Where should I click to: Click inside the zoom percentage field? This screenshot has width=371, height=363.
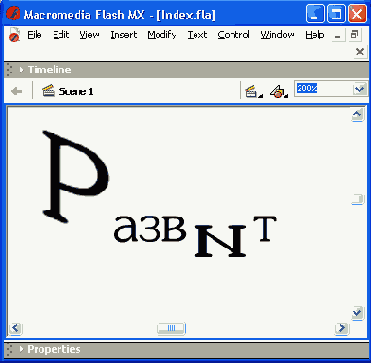pyautogui.click(x=323, y=89)
